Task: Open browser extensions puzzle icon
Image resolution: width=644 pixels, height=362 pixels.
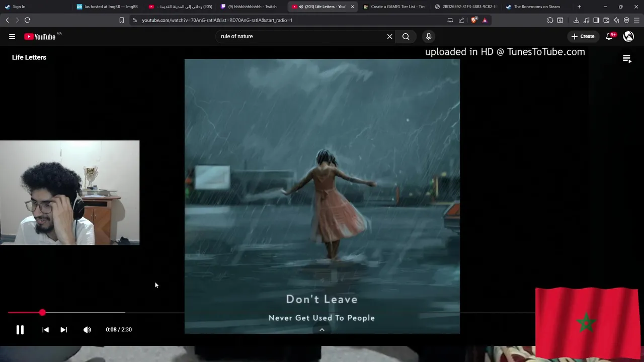Action: [x=550, y=20]
